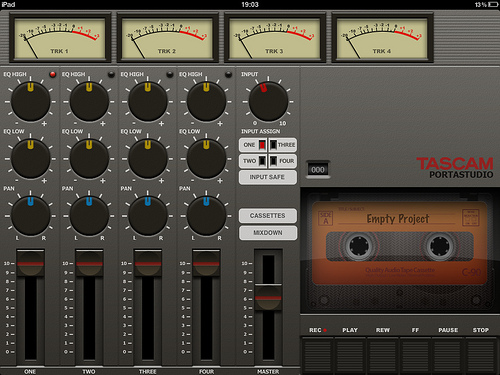Open the CASSETTES menu button

[x=268, y=216]
